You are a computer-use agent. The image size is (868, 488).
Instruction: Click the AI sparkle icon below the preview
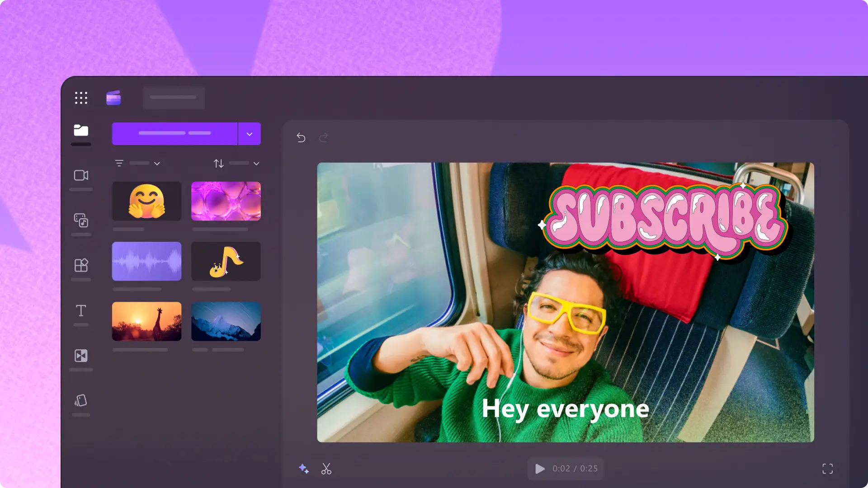coord(304,469)
